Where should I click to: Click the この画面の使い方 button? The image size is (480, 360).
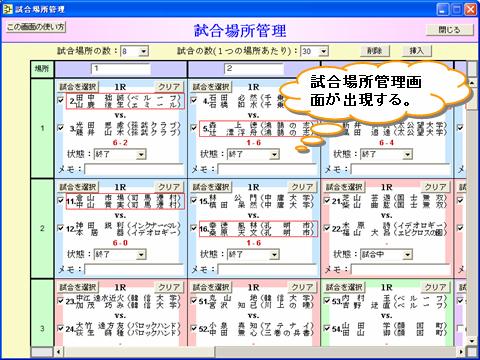pyautogui.click(x=36, y=27)
